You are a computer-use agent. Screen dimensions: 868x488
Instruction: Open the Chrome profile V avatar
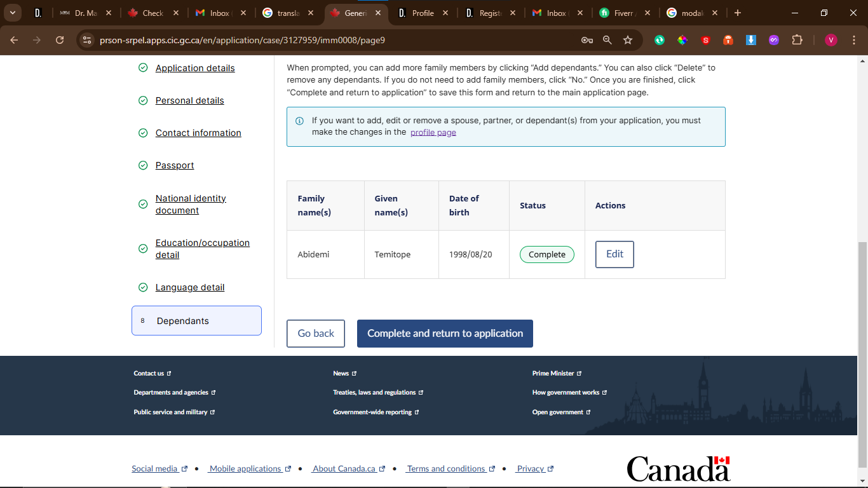click(831, 40)
